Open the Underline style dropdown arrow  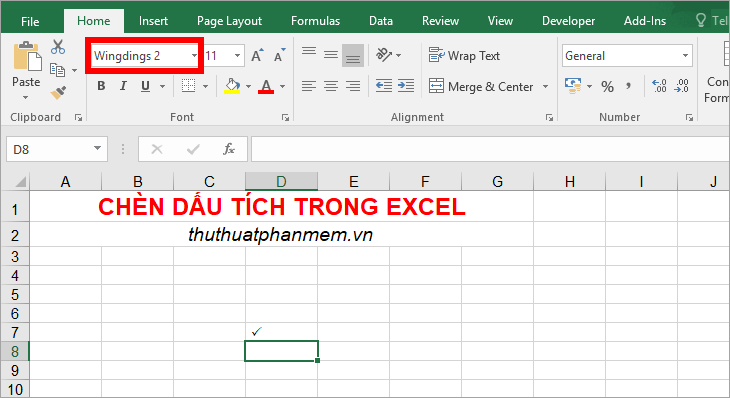pyautogui.click(x=162, y=86)
